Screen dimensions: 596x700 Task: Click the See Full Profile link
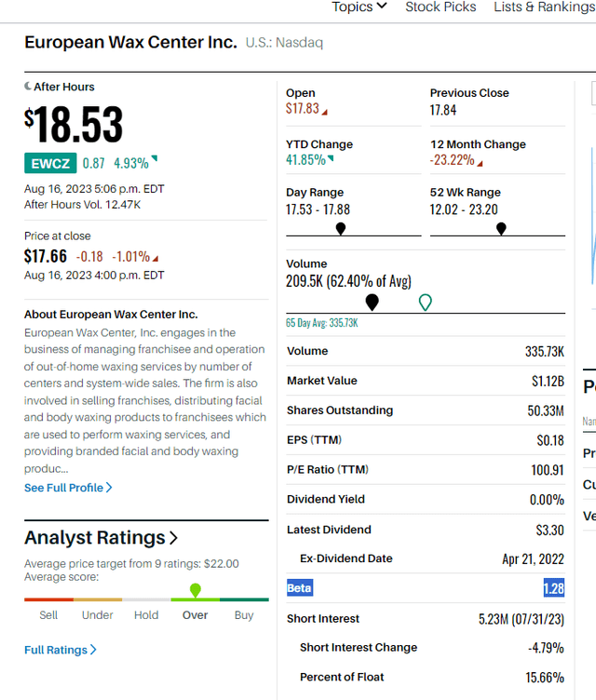68,488
